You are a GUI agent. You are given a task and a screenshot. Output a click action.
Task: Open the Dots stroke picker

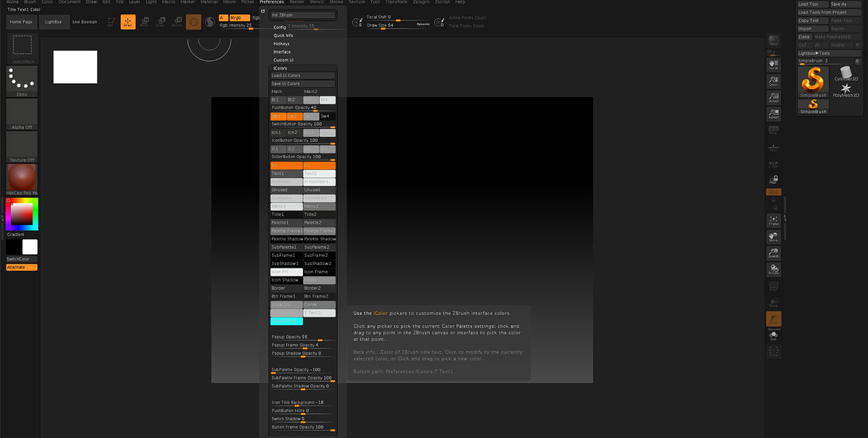coord(22,82)
